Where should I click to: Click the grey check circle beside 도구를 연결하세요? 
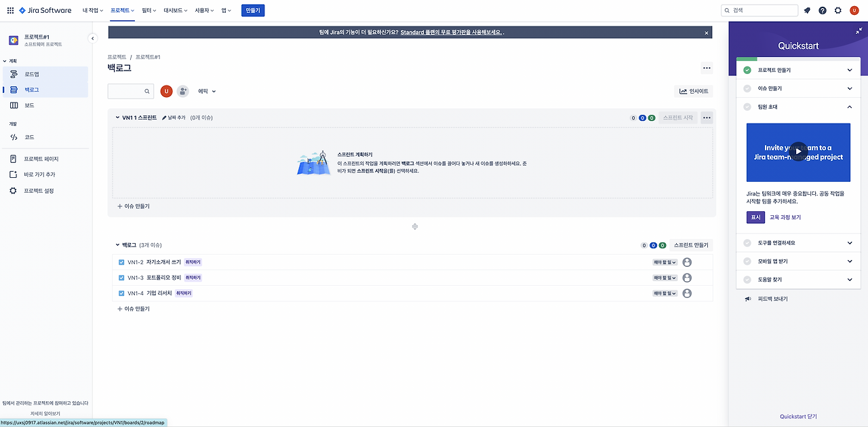coord(747,242)
